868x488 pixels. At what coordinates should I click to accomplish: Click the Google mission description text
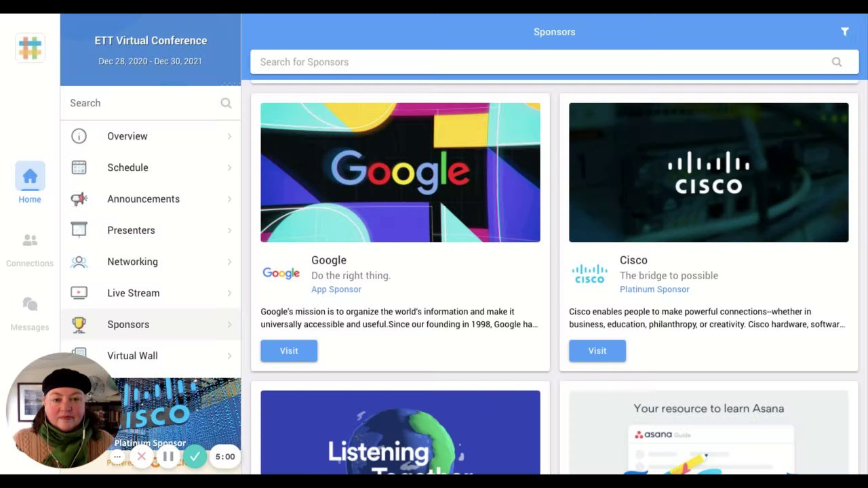399,318
